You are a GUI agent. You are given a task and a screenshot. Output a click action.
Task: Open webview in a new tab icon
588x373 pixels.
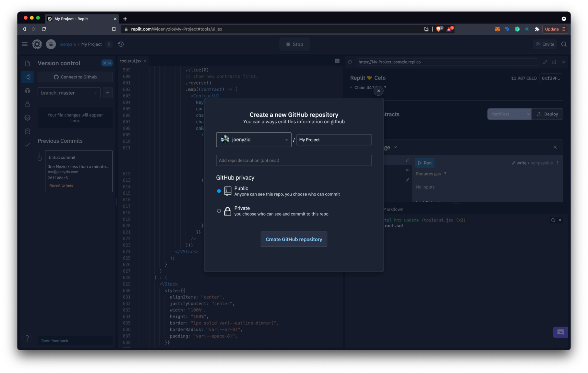tap(554, 62)
